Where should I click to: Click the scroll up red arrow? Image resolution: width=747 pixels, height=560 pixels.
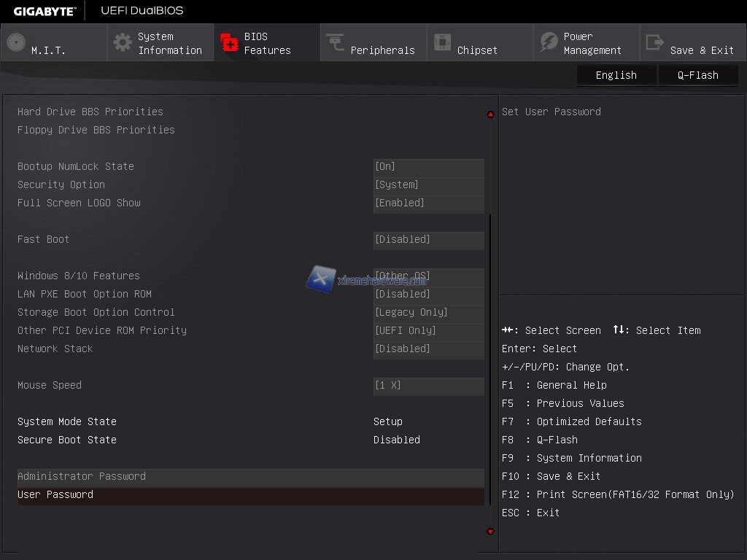coord(490,114)
